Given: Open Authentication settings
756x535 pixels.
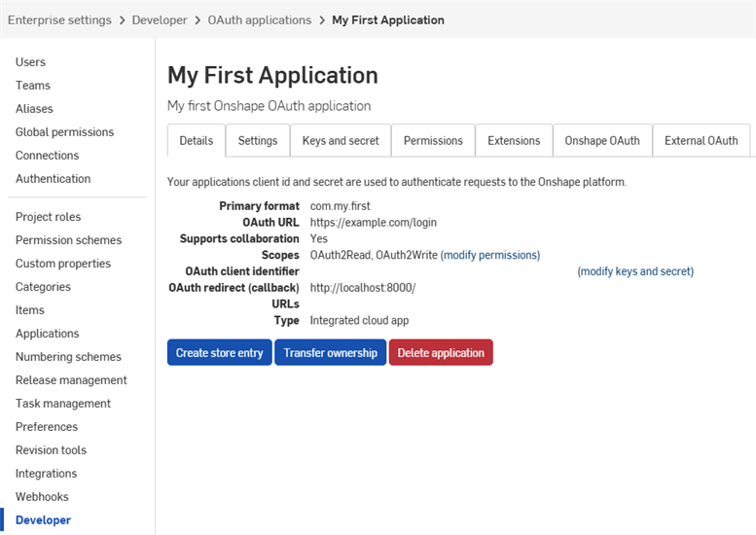Looking at the screenshot, I should tap(54, 179).
